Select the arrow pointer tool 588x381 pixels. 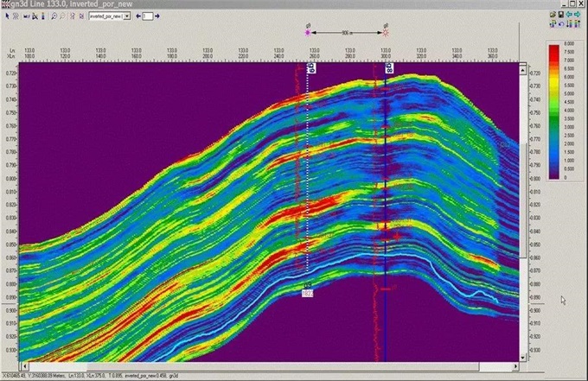pos(6,16)
